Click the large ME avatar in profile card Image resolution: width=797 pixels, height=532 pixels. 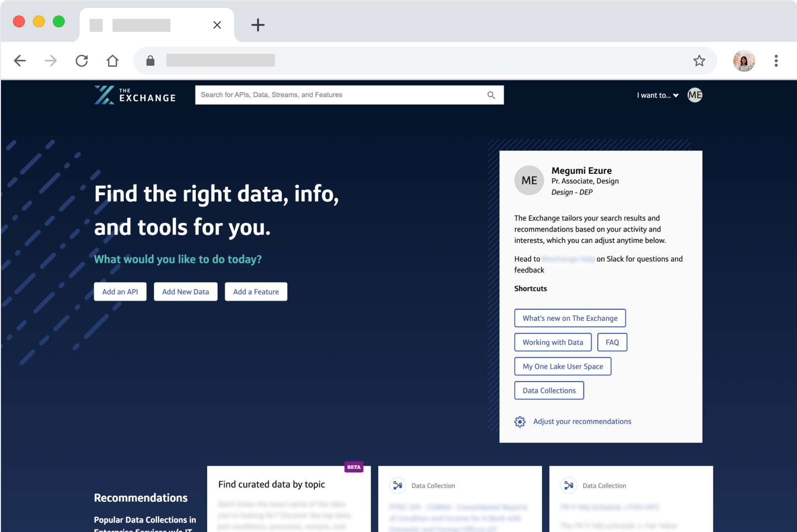pos(529,180)
